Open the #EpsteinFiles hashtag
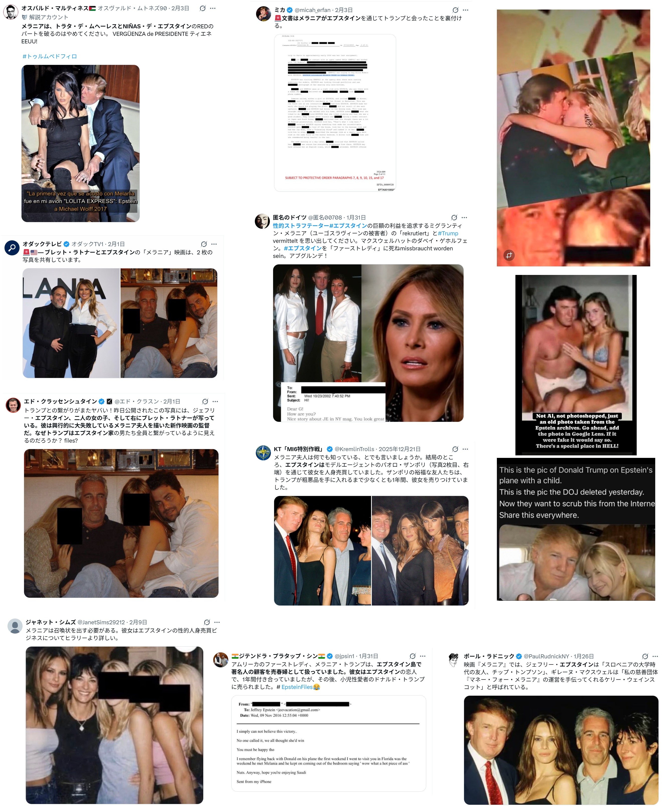Image resolution: width=666 pixels, height=812 pixels. coord(297,687)
